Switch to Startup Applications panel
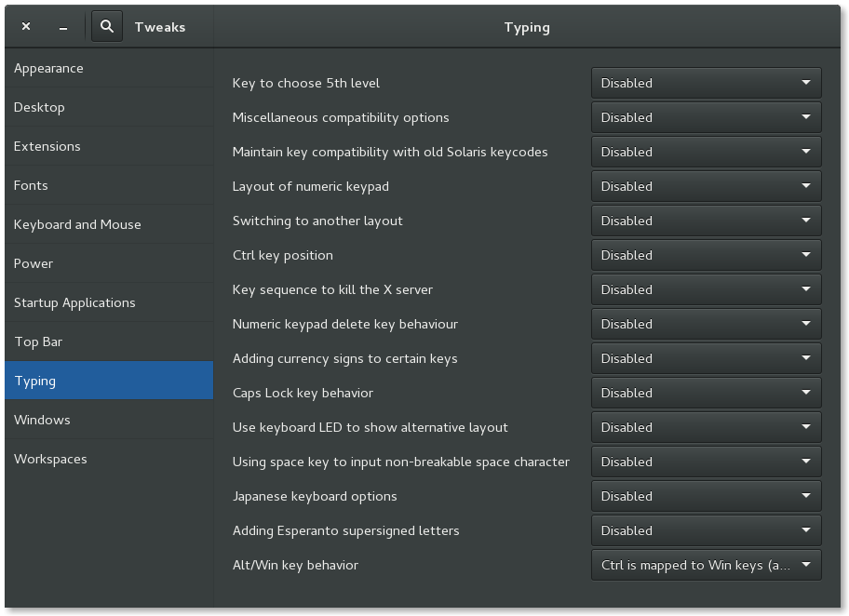Viewport: 849px width, 616px height. [74, 303]
